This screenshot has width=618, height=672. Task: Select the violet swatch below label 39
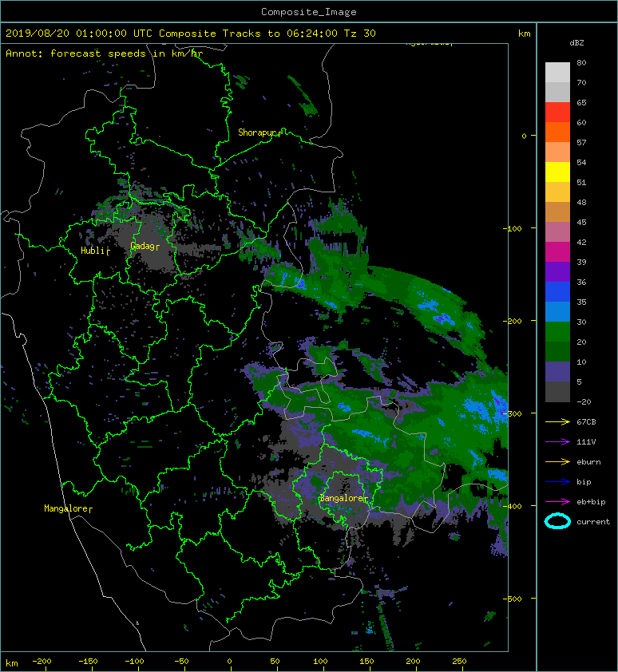[x=557, y=272]
